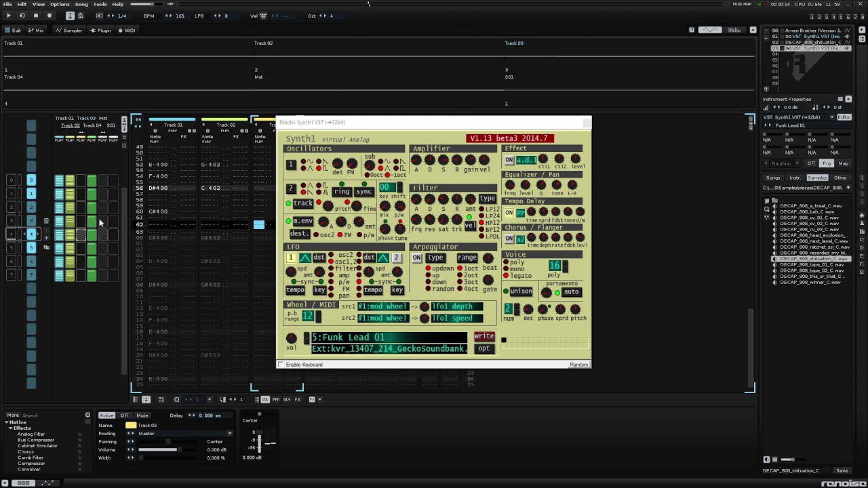Show panning column via PAN icon
Image resolution: width=868 pixels, height=488 pixels.
(x=276, y=399)
